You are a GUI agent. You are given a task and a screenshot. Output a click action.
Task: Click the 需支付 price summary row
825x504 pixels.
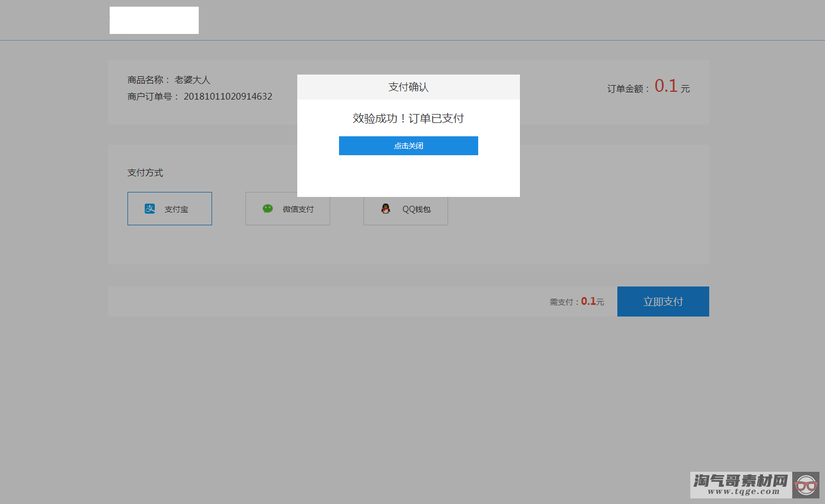(576, 302)
